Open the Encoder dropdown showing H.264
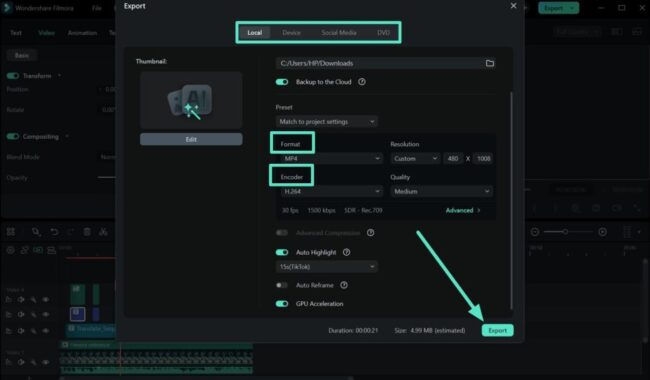Viewport: 650px width, 380px height. click(331, 191)
